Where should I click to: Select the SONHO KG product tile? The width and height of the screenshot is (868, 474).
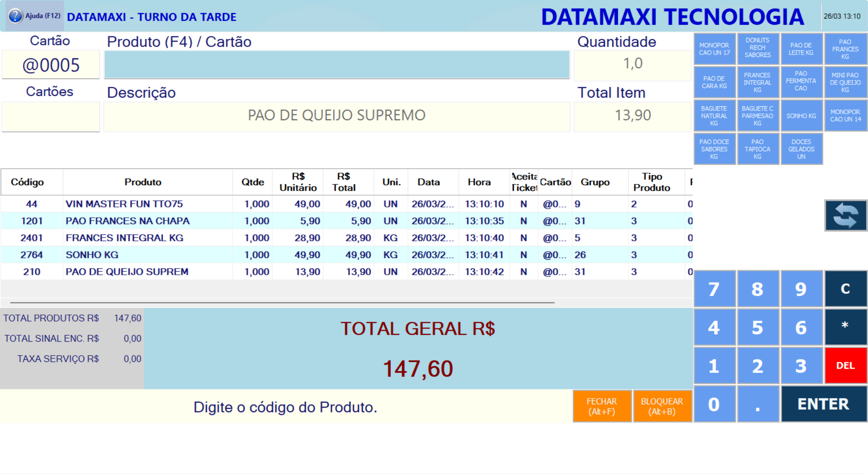(802, 116)
